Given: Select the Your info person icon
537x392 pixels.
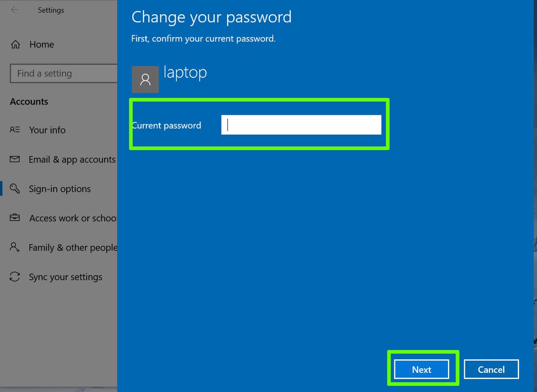Looking at the screenshot, I should point(15,130).
